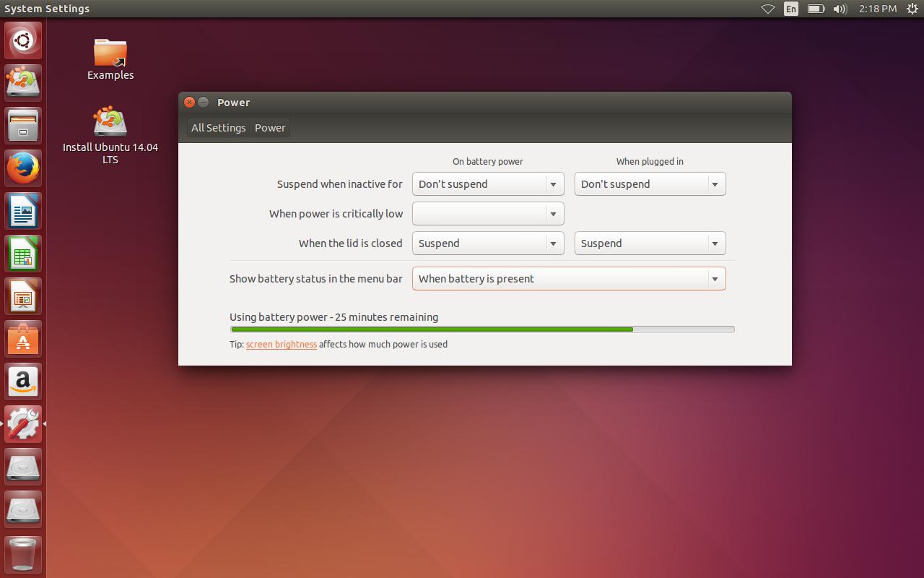The image size is (924, 578).
Task: Click the battery power remaining progress bar
Action: coord(481,329)
